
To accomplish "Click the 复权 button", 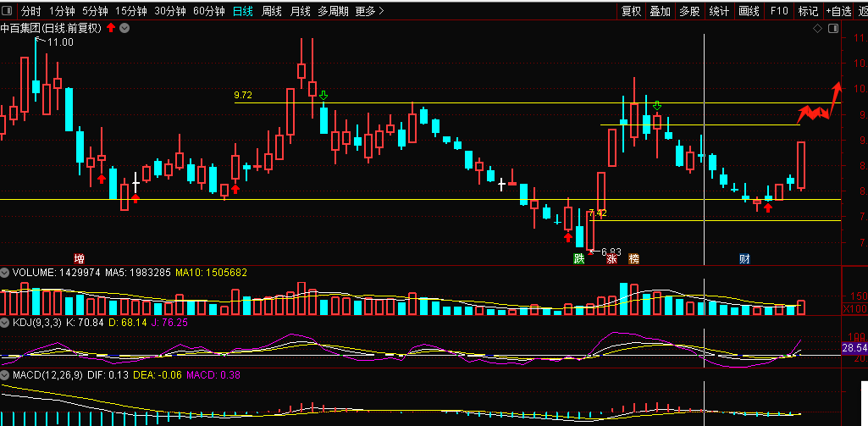I will [x=631, y=10].
